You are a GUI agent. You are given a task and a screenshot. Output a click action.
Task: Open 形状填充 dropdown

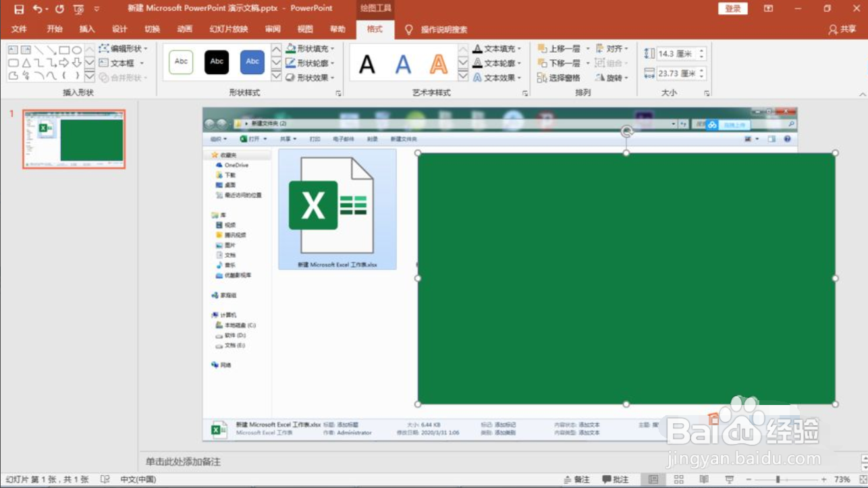(x=310, y=49)
